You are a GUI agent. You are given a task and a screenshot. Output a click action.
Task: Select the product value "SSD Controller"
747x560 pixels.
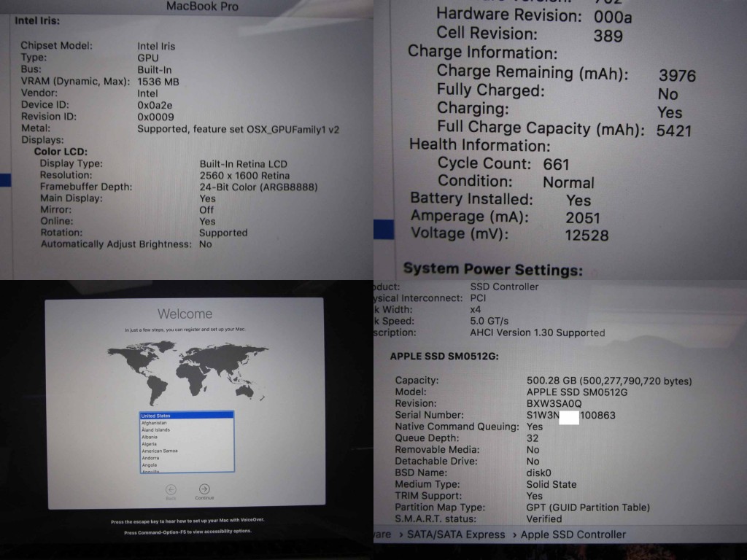(x=504, y=287)
